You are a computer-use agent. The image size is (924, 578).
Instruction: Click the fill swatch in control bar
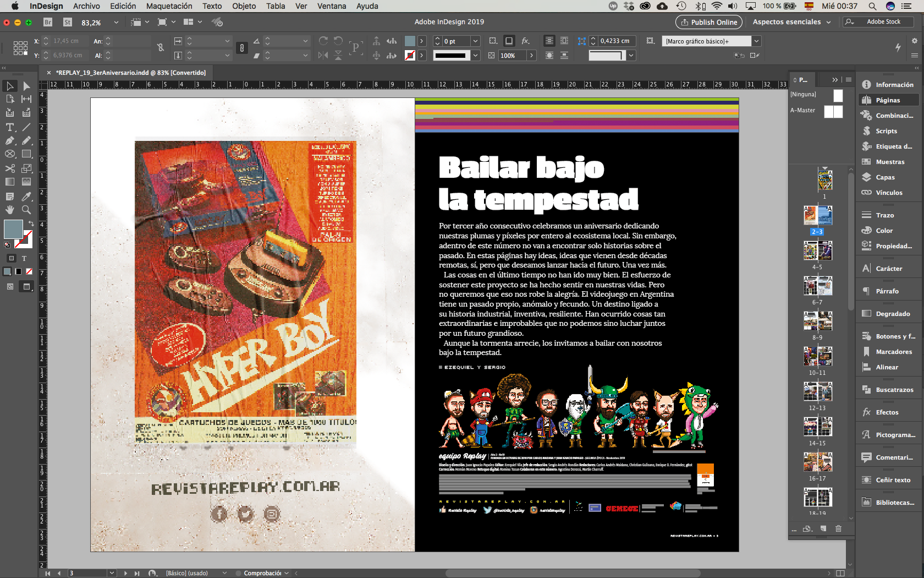pyautogui.click(x=410, y=41)
